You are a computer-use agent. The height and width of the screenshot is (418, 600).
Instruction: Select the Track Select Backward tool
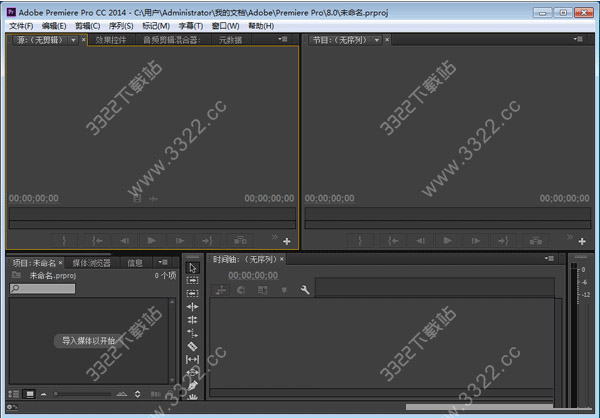pyautogui.click(x=192, y=294)
